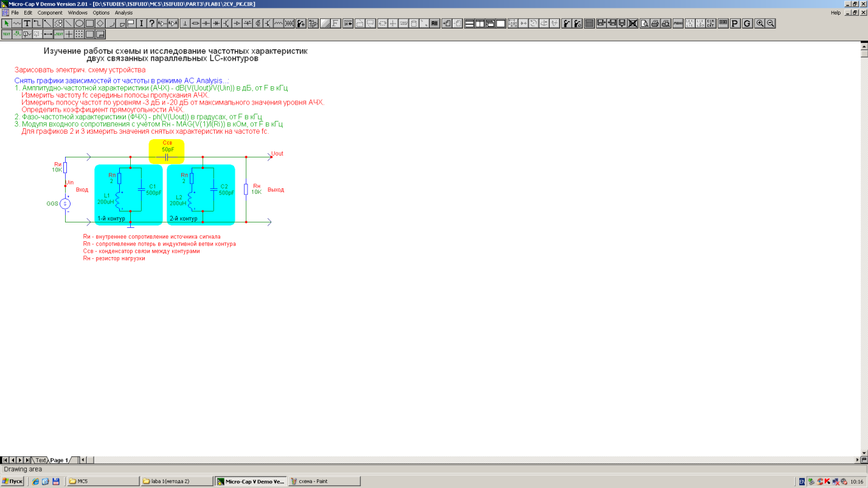This screenshot has height=488, width=868.
Task: Click the L2 200uH inductor label
Action: click(178, 200)
